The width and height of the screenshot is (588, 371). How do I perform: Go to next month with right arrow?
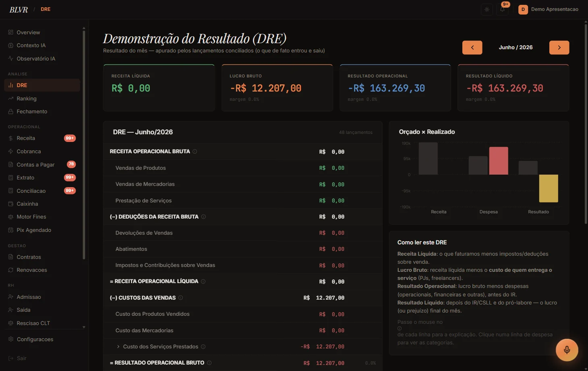pos(559,48)
